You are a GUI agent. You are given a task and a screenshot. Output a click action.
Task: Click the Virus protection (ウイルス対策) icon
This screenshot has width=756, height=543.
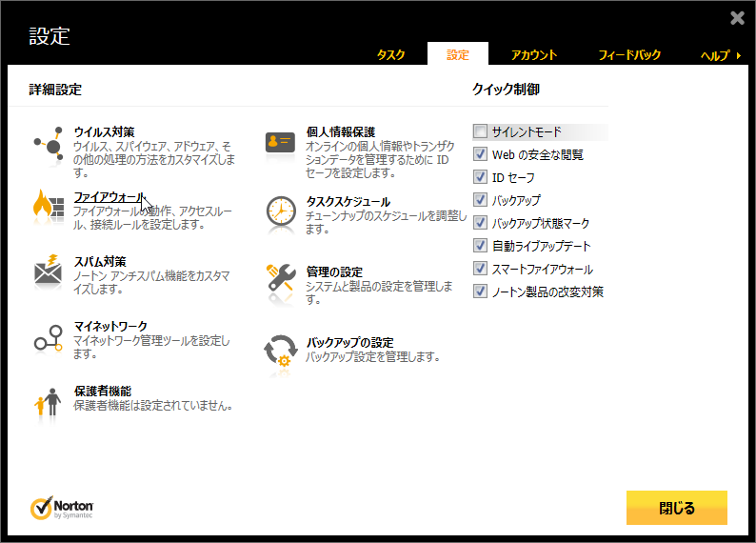[49, 144]
